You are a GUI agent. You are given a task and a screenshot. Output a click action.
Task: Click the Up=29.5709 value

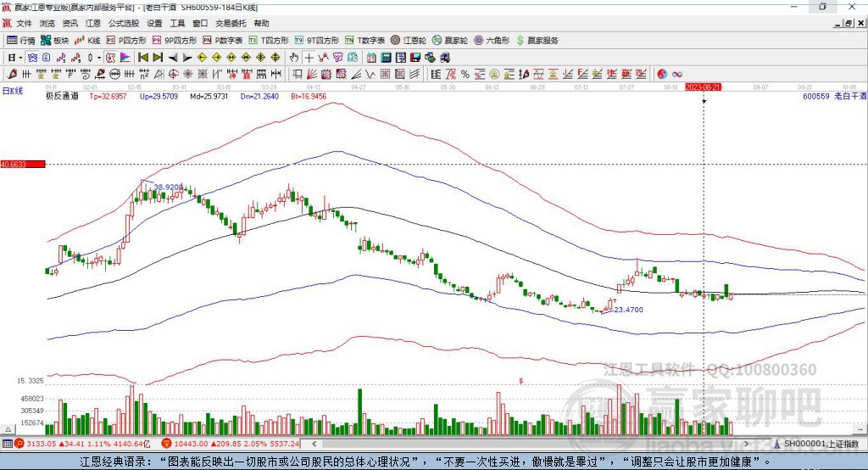click(159, 97)
